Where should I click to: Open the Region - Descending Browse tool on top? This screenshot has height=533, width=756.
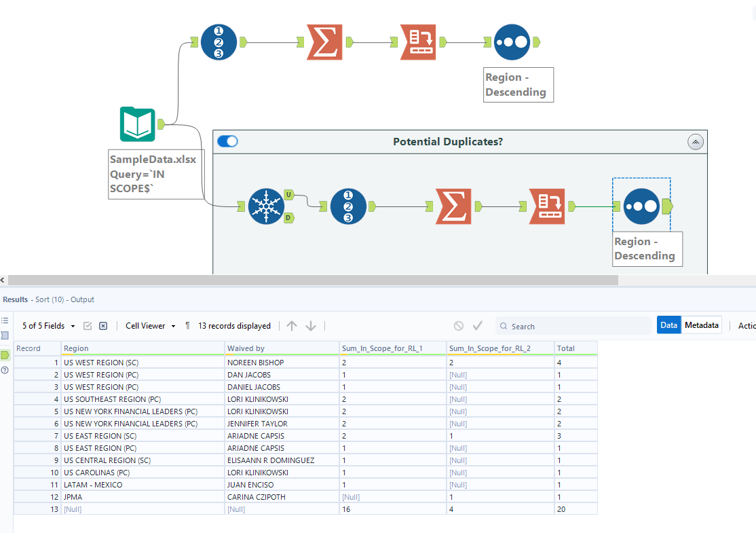pos(513,41)
